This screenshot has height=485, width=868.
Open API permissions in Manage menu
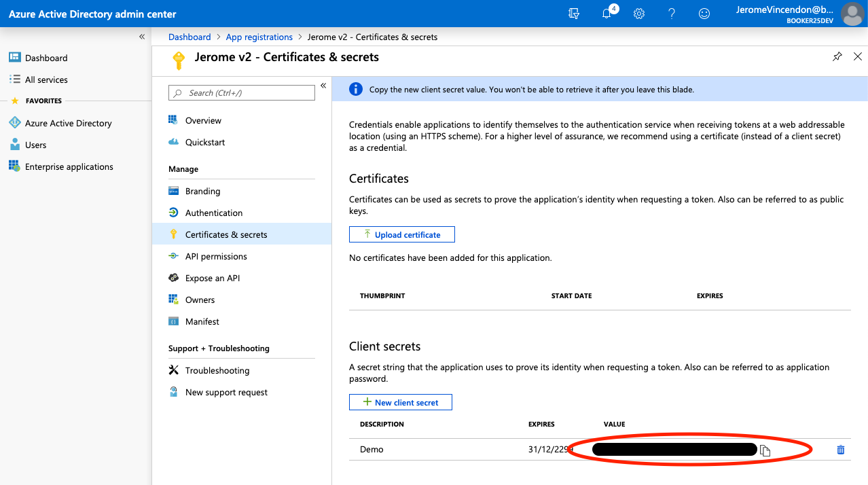216,256
